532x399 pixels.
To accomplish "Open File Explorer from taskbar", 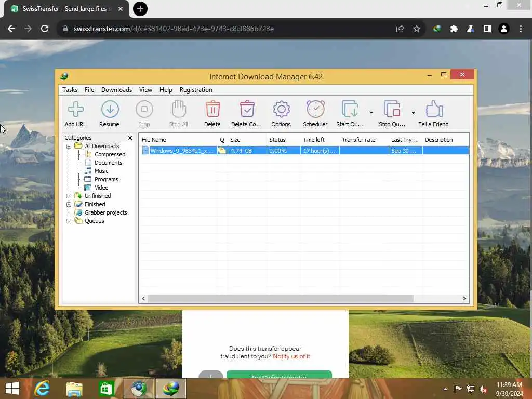I will [x=74, y=389].
